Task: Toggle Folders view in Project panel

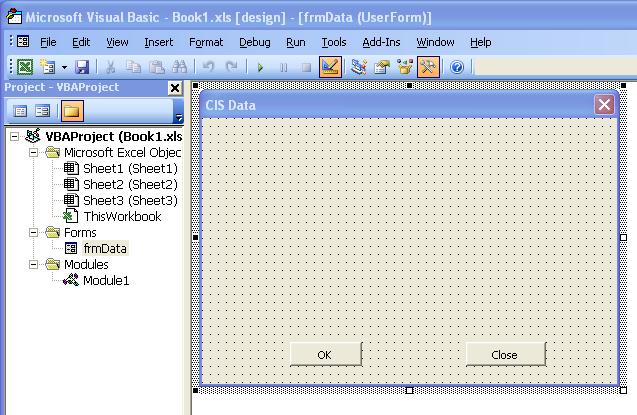Action: click(72, 111)
